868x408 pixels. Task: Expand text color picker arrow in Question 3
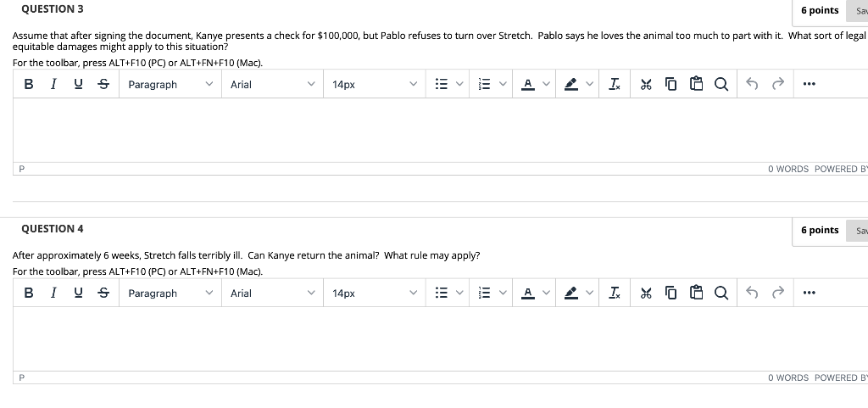(x=546, y=84)
